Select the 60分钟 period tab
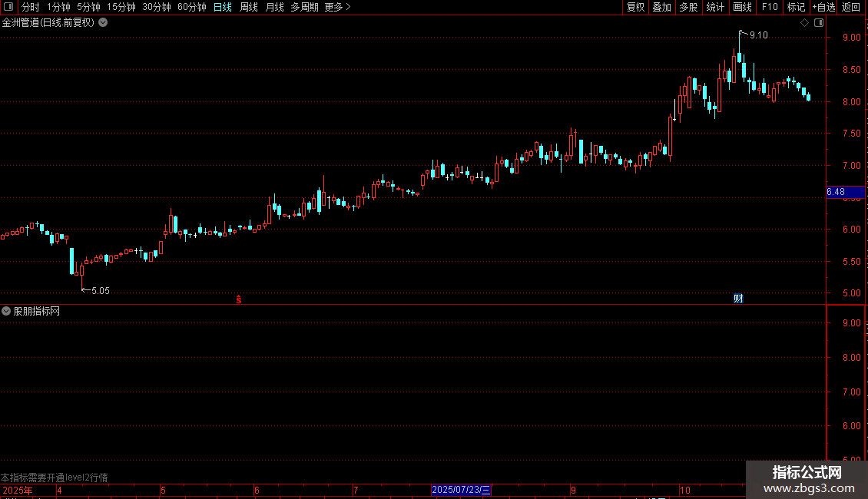This screenshot has height=499, width=868. 192,7
